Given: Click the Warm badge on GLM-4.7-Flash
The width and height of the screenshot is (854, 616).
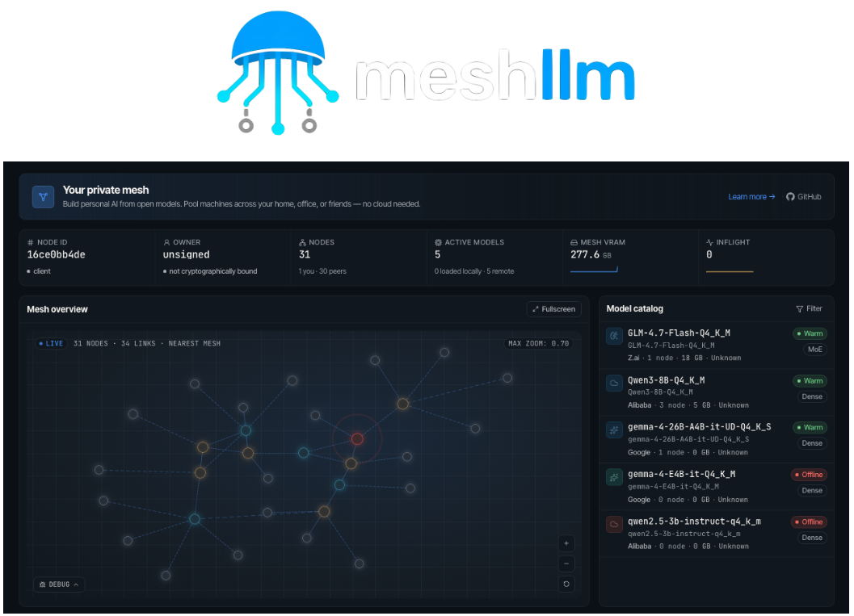Looking at the screenshot, I should (810, 333).
